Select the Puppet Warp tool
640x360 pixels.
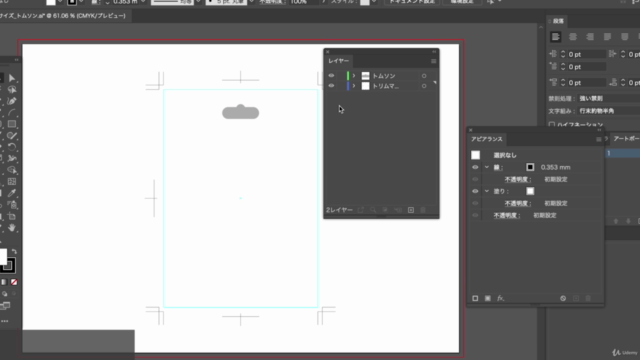pos(12,158)
